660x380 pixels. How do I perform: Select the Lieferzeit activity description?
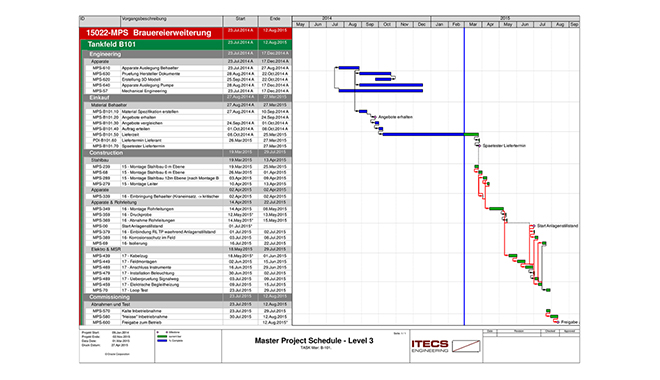(x=130, y=135)
